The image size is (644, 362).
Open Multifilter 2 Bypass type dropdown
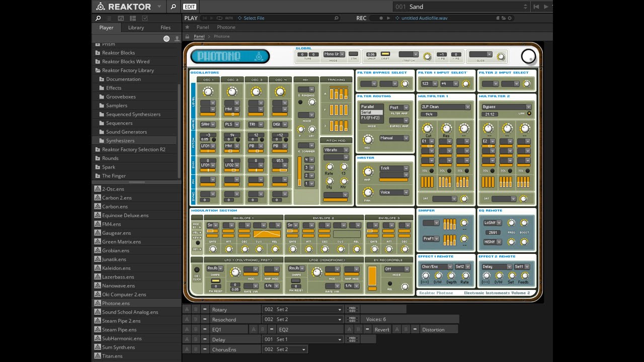tap(507, 107)
